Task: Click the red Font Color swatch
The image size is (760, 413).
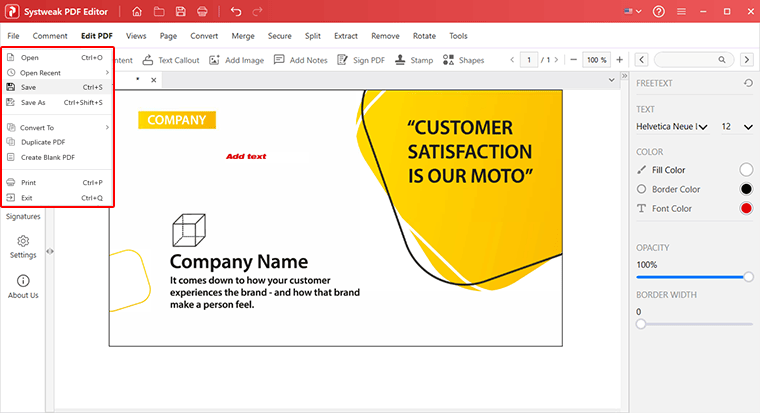Action: (x=746, y=208)
